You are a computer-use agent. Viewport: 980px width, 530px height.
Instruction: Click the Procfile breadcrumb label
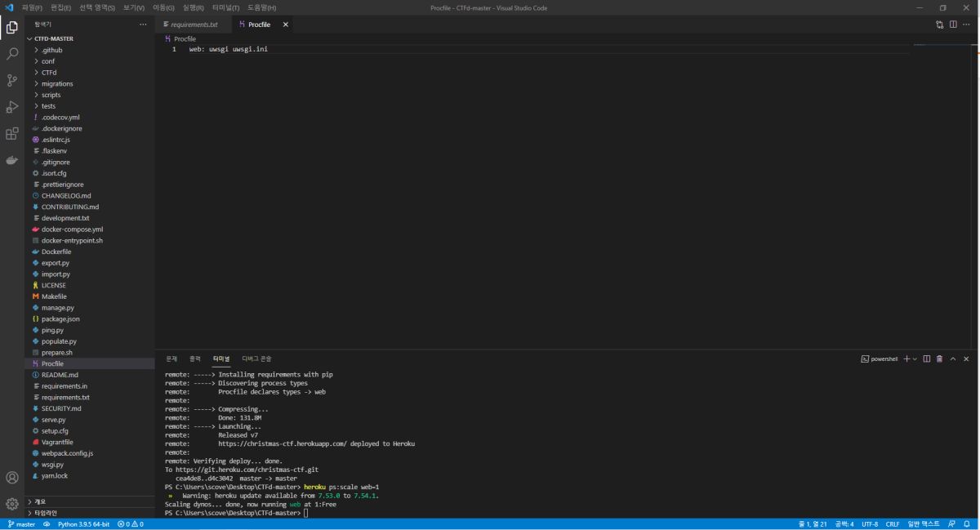click(185, 38)
